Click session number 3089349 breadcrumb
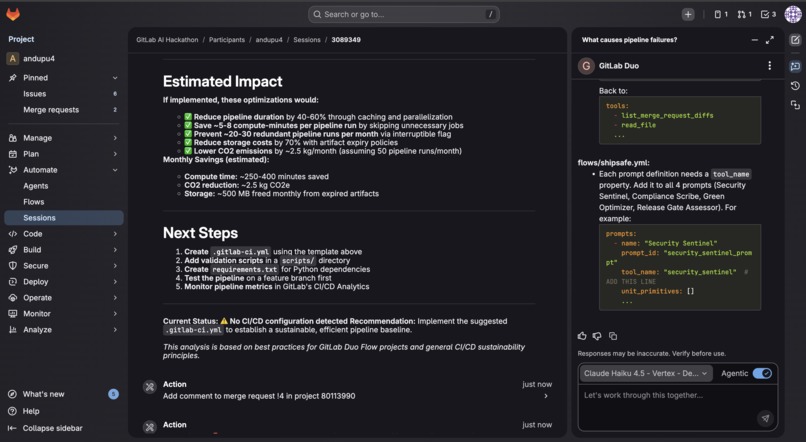Image resolution: width=806 pixels, height=442 pixels. click(x=346, y=40)
